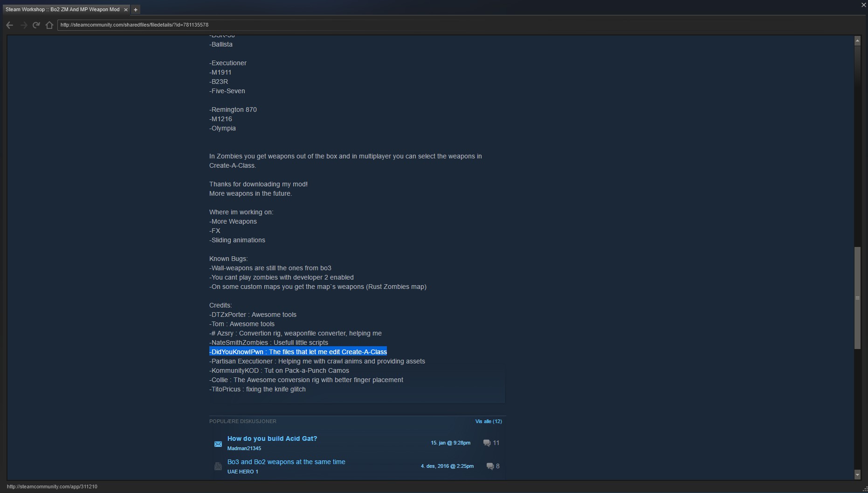This screenshot has width=868, height=493.
Task: Reload the page with the refresh icon
Action: point(36,25)
